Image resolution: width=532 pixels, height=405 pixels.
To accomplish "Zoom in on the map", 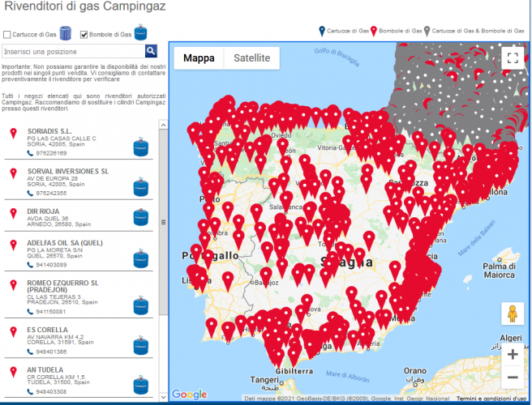I will [x=512, y=354].
